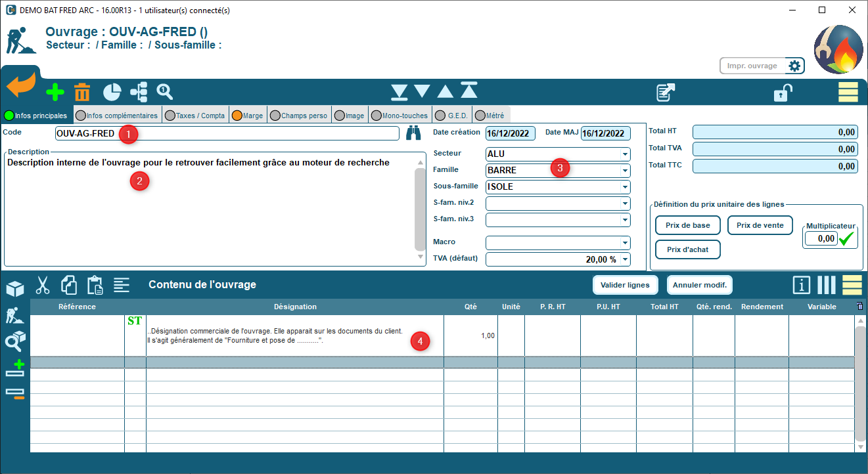Image resolution: width=868 pixels, height=474 pixels.
Task: Add a new ouvrage with green plus
Action: tap(55, 93)
